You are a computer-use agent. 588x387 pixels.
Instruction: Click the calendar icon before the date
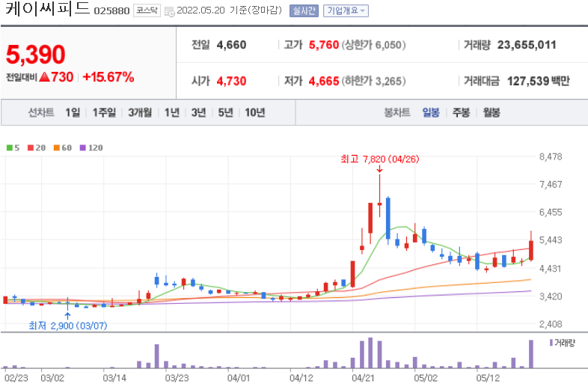pyautogui.click(x=170, y=11)
